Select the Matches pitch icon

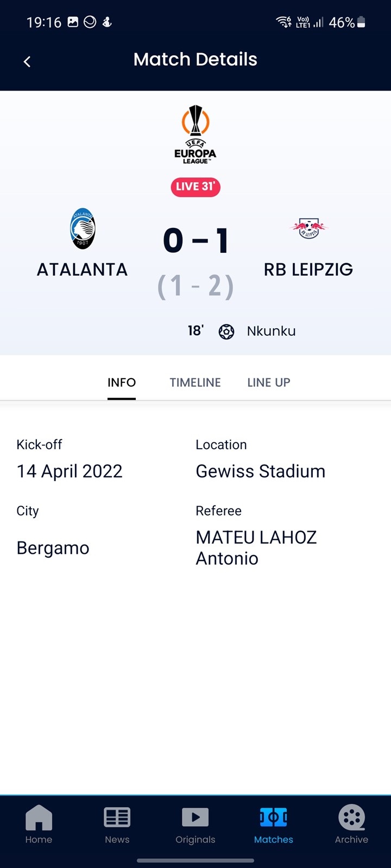(274, 817)
